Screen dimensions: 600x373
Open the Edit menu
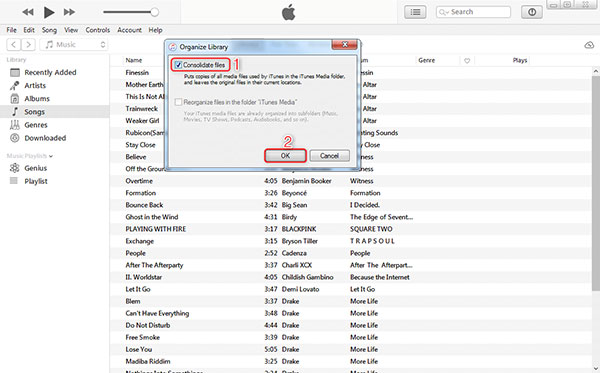click(x=29, y=30)
